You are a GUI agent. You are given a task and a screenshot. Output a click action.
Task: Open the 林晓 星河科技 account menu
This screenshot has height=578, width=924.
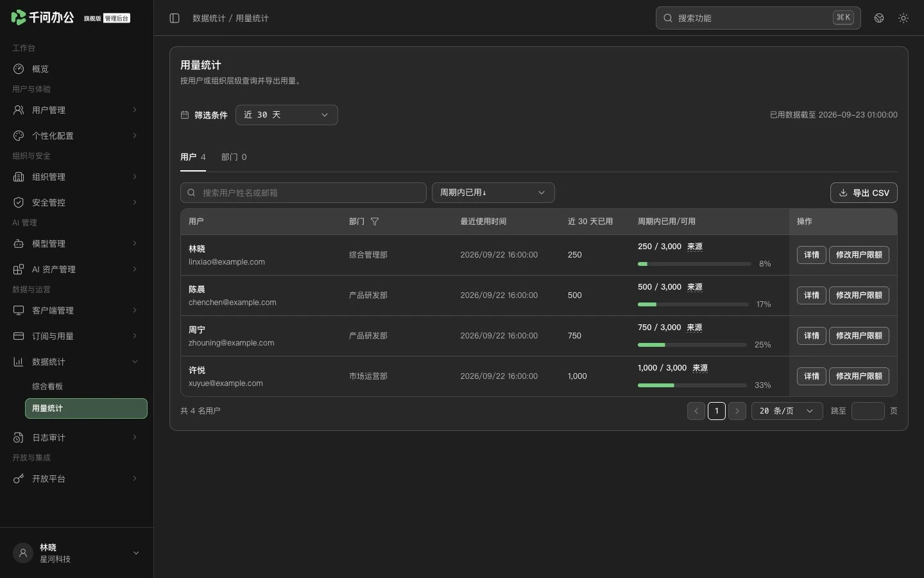pyautogui.click(x=77, y=553)
